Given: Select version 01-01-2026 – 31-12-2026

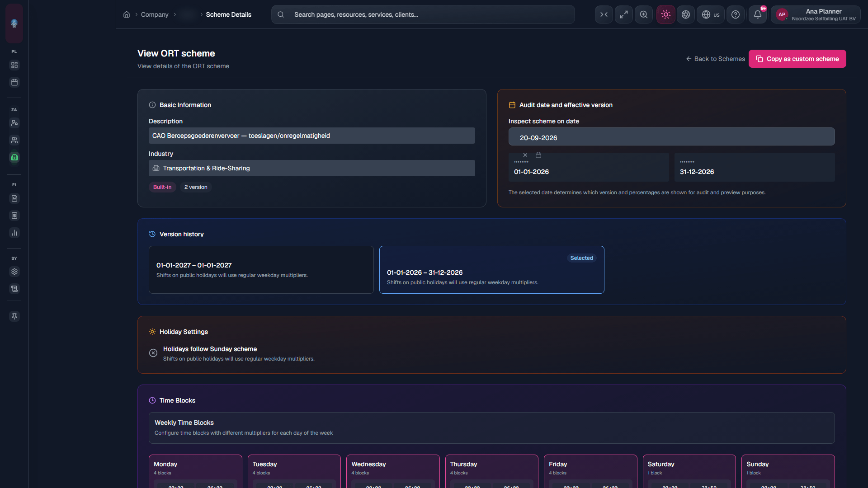Looking at the screenshot, I should 492,270.
